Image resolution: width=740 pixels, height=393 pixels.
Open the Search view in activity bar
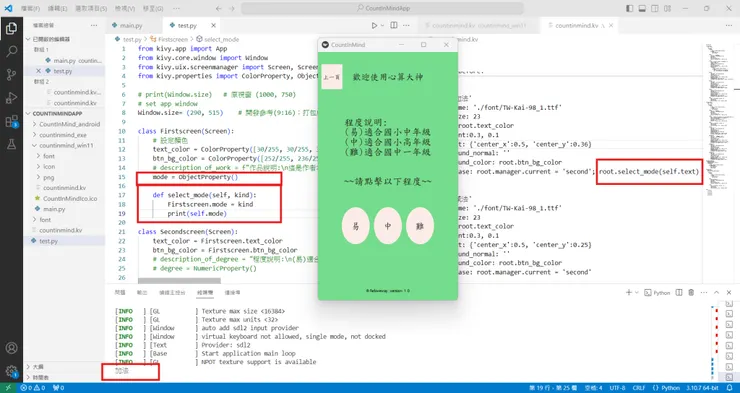[x=11, y=51]
